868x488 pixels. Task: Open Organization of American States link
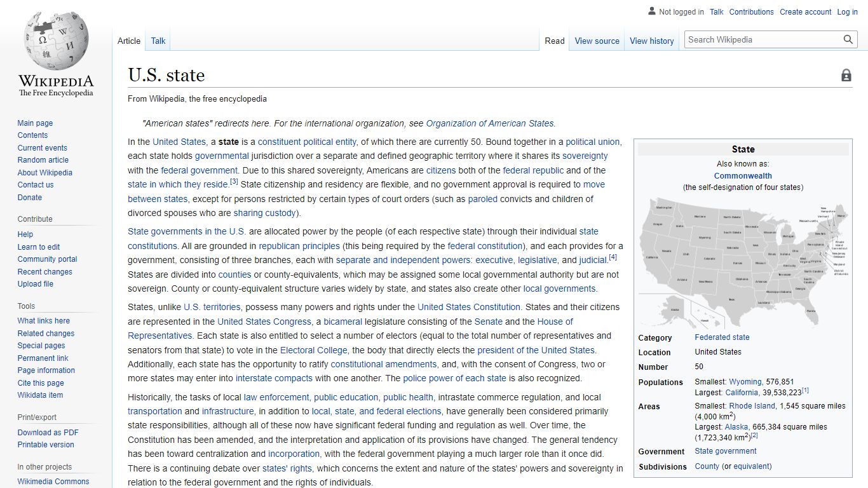tap(490, 123)
